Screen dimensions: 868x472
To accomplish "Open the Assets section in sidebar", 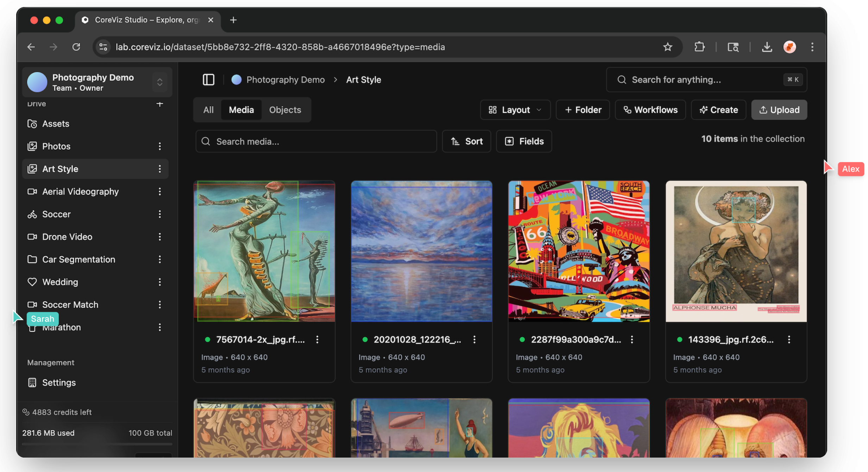I will coord(56,124).
